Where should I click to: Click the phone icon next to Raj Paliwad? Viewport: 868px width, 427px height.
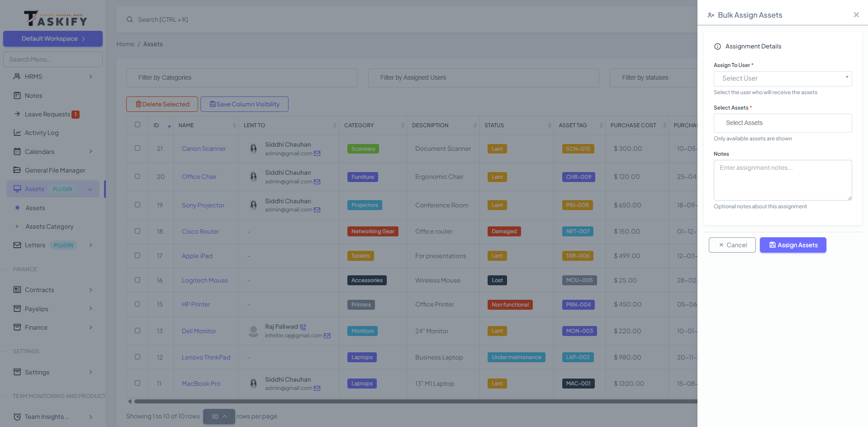click(x=303, y=327)
